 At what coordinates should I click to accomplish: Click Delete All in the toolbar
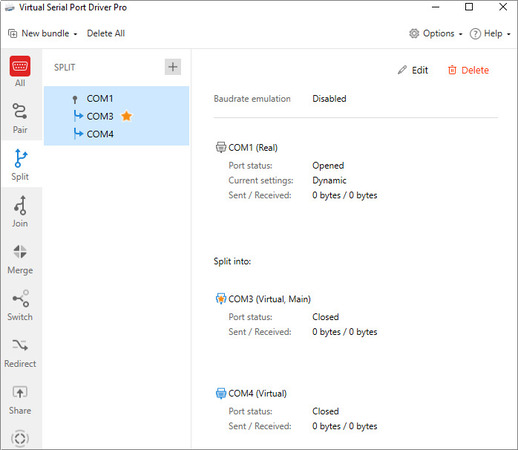(x=106, y=33)
